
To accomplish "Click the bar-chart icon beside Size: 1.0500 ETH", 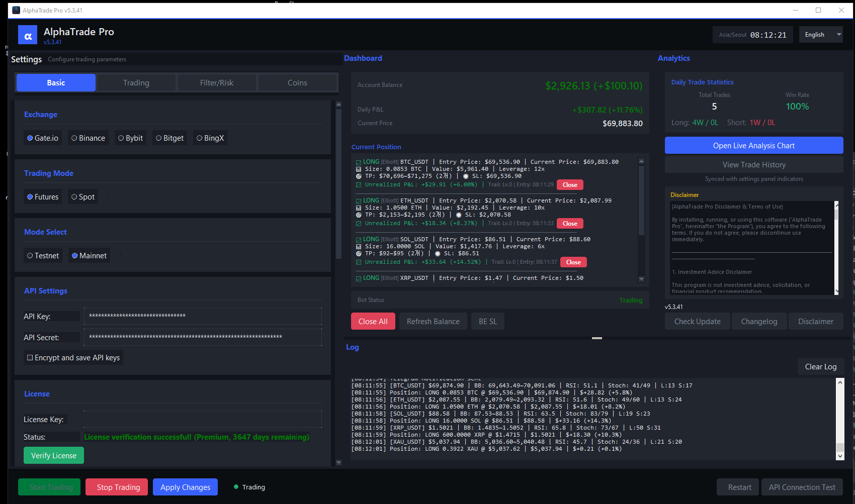I will pyautogui.click(x=359, y=208).
